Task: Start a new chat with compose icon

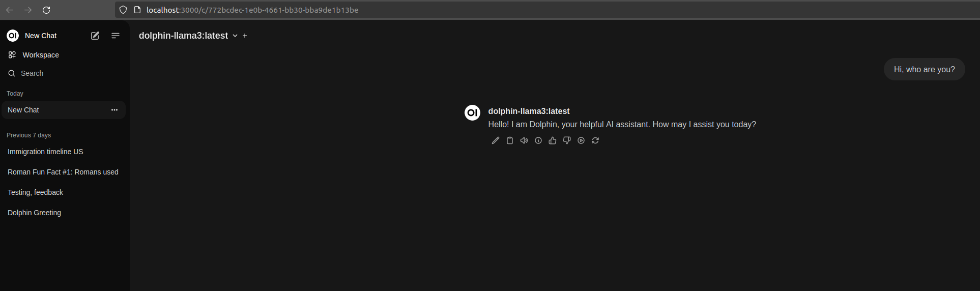Action: coord(95,36)
